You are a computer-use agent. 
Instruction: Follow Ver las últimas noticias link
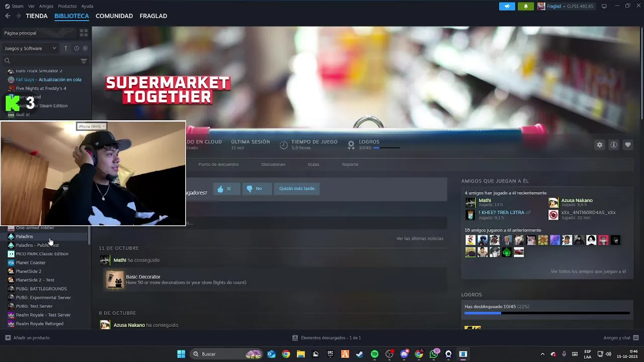(x=420, y=238)
